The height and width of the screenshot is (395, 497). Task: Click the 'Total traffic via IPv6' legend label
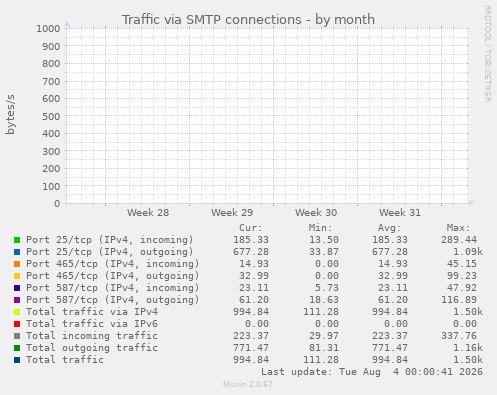(x=92, y=324)
